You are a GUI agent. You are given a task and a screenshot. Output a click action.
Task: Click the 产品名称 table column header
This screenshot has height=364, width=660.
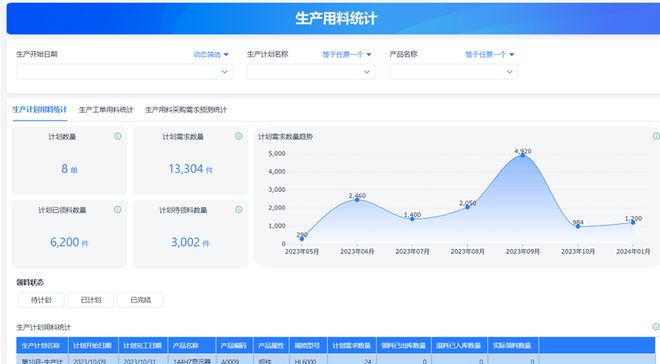[192, 345]
